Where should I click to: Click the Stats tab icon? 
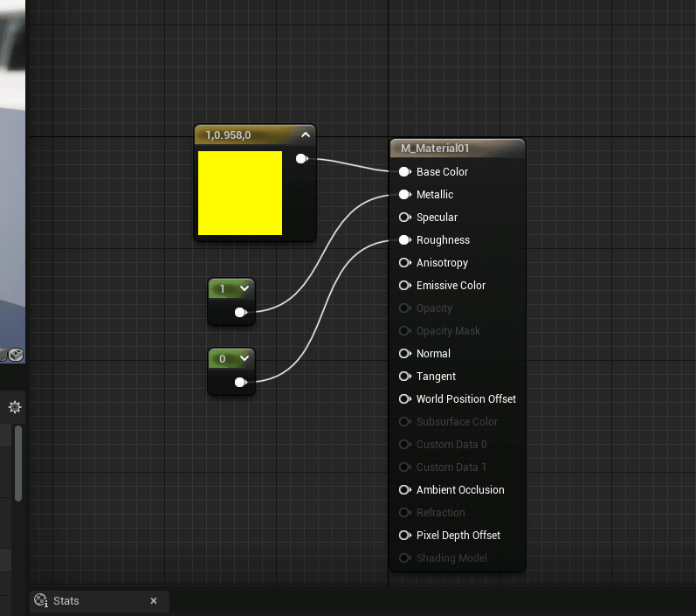coord(41,600)
